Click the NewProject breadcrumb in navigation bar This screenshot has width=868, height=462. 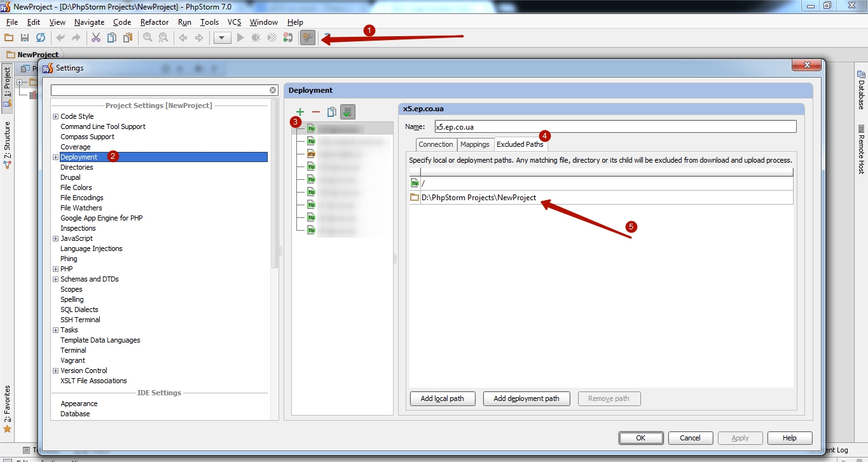[x=32, y=55]
